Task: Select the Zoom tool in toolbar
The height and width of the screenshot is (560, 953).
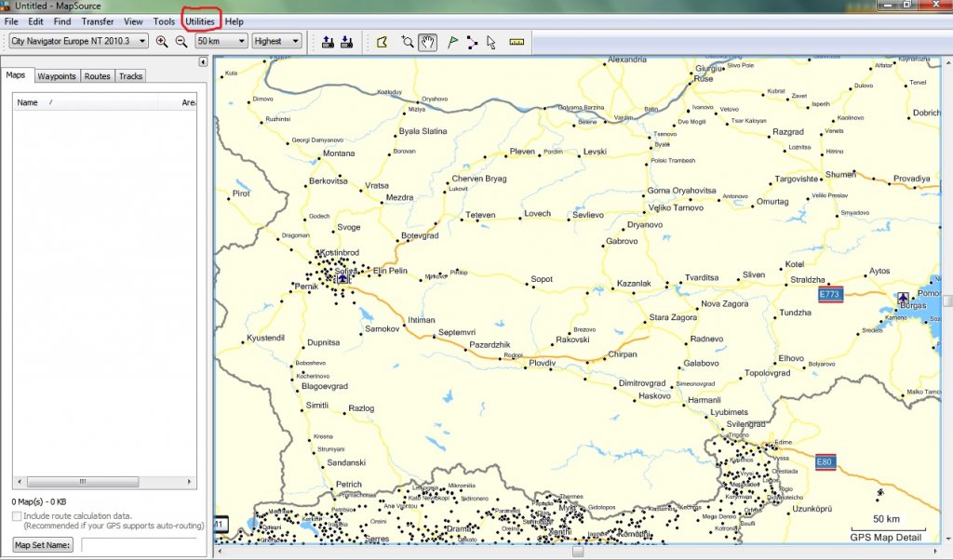Action: tap(407, 41)
